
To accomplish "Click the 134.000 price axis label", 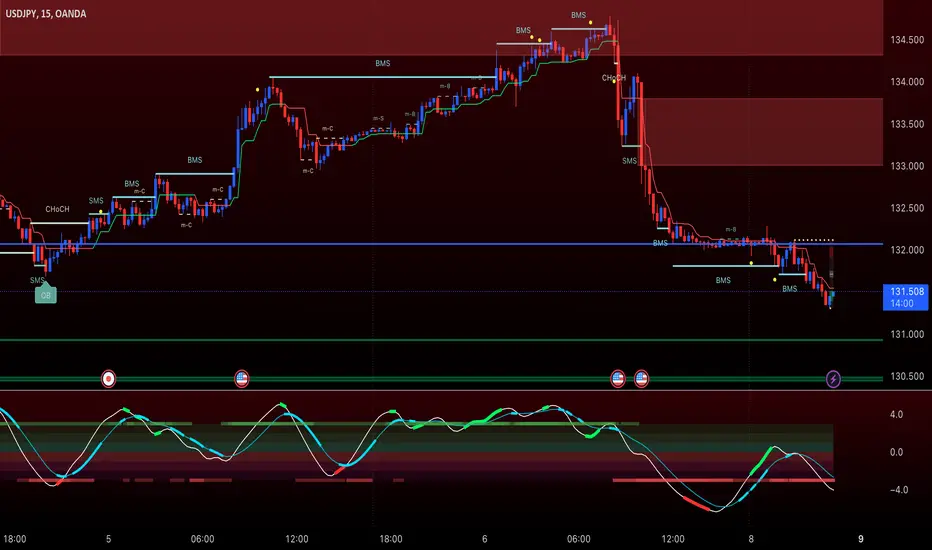I will click(907, 82).
